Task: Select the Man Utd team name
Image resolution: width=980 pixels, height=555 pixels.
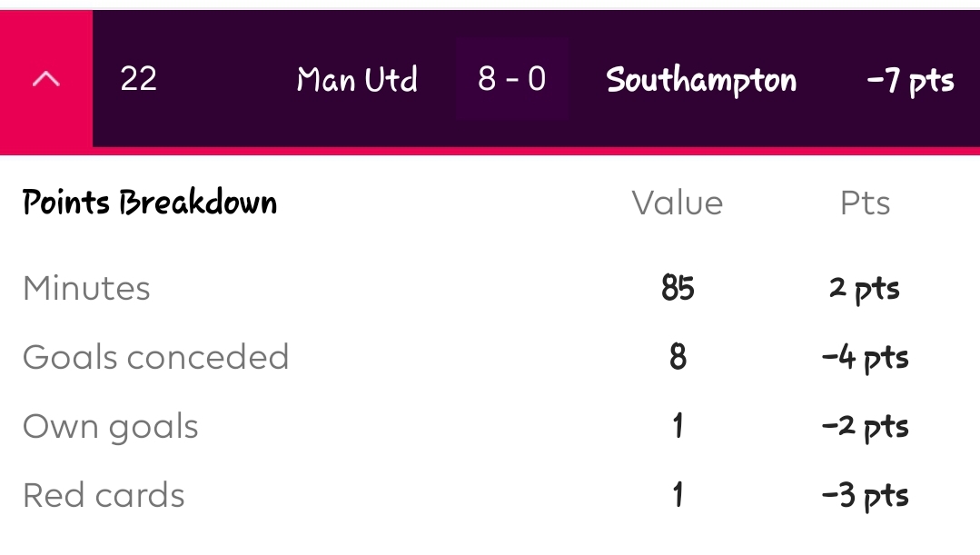Action: 357,80
